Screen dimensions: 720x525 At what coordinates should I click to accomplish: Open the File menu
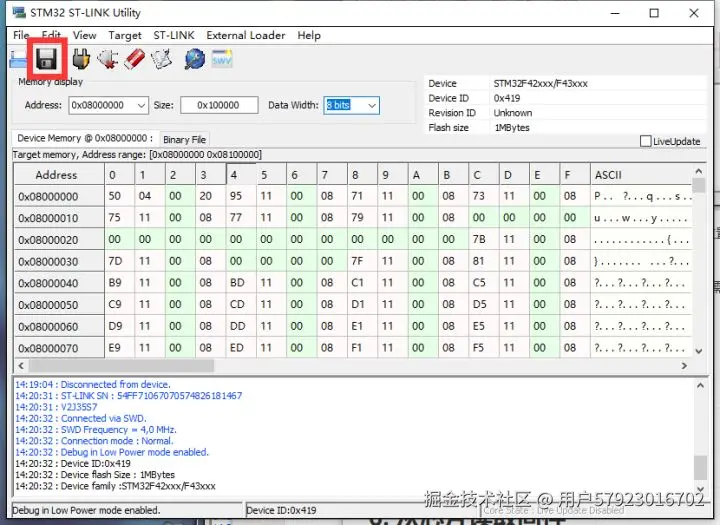point(21,35)
